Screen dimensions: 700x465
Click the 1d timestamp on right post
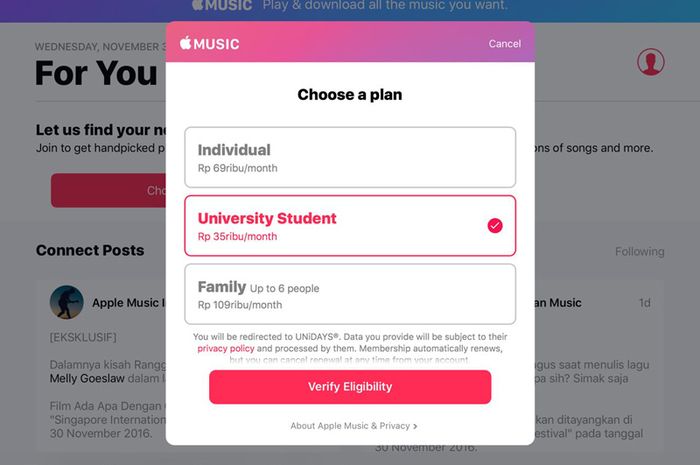click(x=644, y=302)
